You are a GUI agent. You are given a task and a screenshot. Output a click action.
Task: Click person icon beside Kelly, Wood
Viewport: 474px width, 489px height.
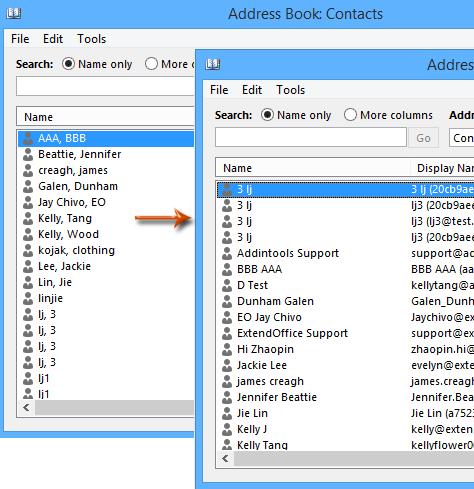click(28, 234)
